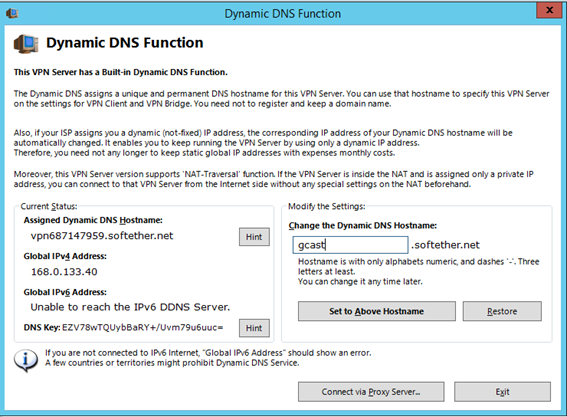Click the blue information bubble icon
567x417 pixels.
click(x=26, y=360)
